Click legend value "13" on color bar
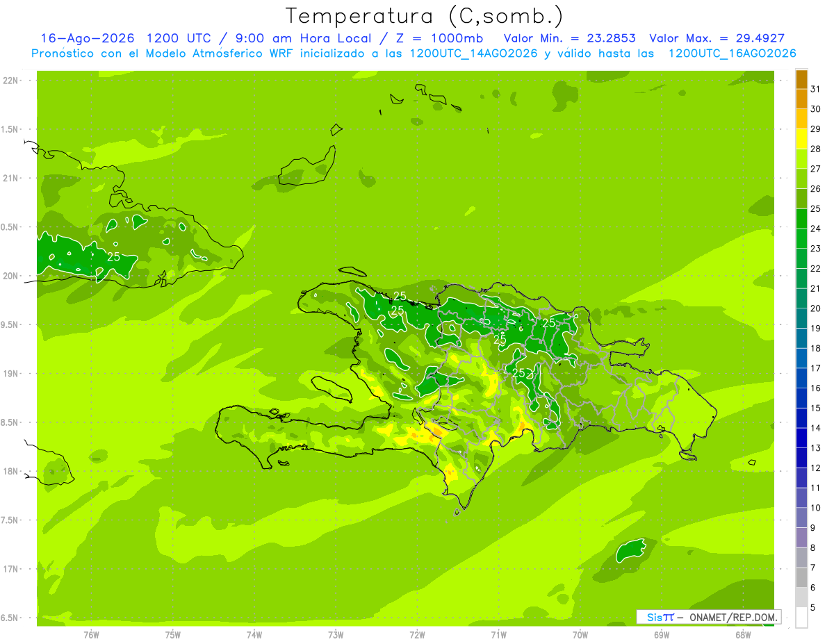This screenshot has height=644, width=834. (816, 448)
